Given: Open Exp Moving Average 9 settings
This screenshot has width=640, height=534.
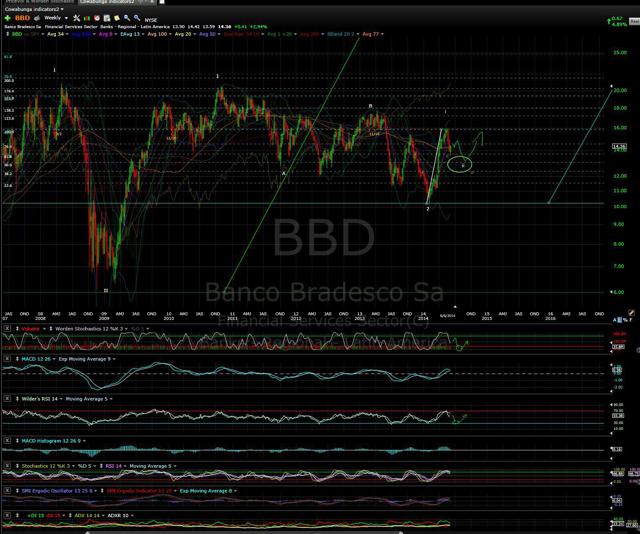Looking at the screenshot, I should pos(87,359).
